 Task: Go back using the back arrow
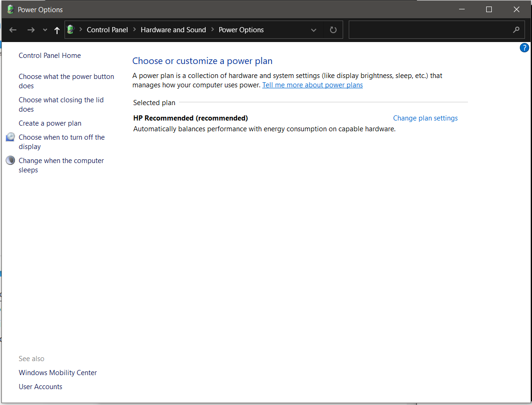[x=13, y=30]
